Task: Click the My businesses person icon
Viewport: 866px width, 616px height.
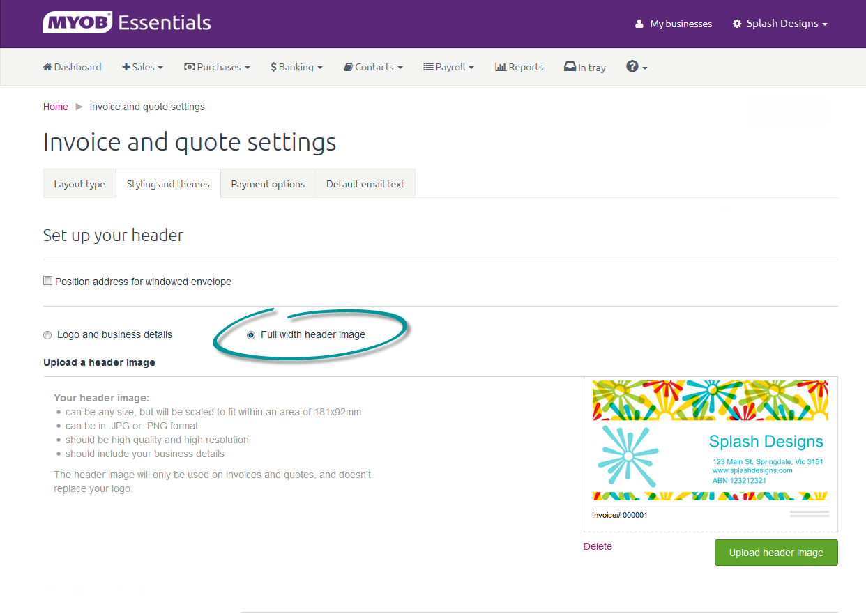Action: pos(639,24)
